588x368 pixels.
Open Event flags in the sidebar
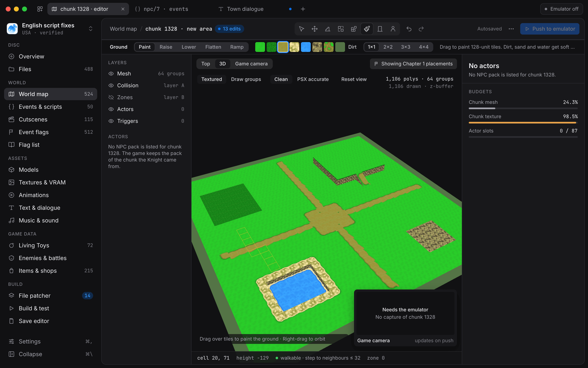click(51, 132)
